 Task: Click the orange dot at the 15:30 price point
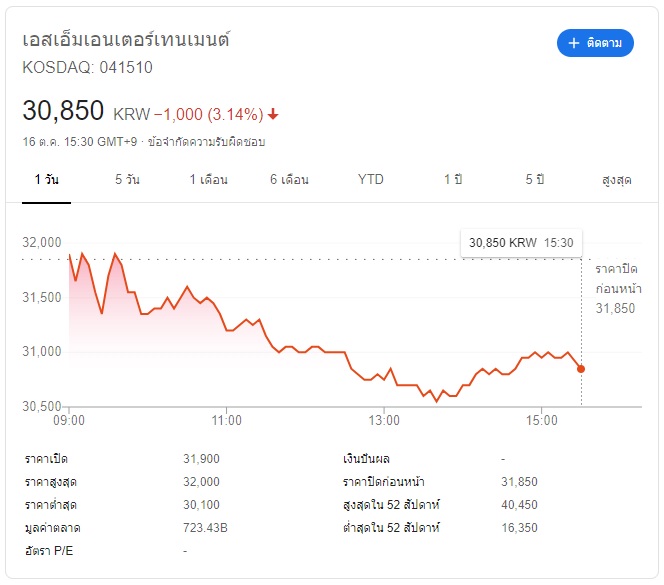pos(581,369)
